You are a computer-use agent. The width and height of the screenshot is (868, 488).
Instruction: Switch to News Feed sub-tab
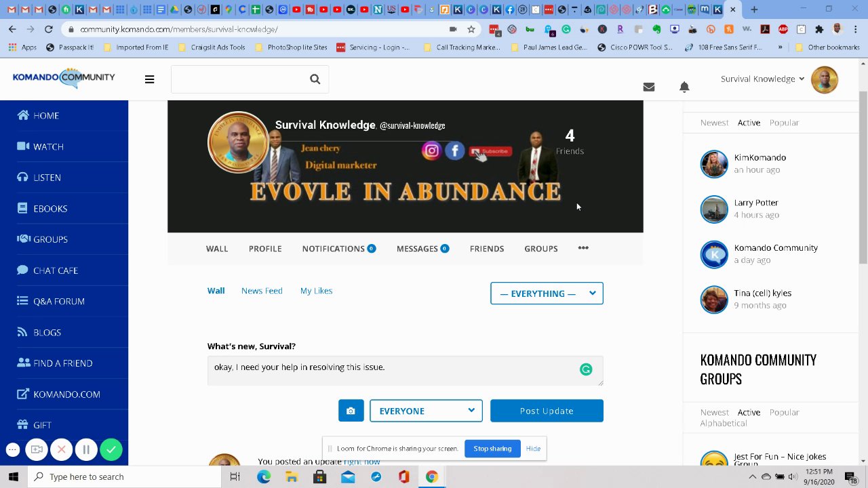click(262, 291)
